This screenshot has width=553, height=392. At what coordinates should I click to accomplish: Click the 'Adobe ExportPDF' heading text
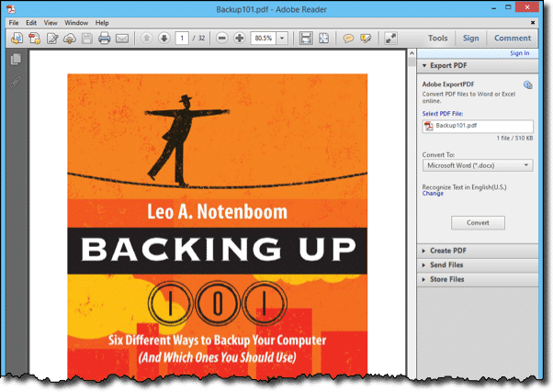point(448,84)
